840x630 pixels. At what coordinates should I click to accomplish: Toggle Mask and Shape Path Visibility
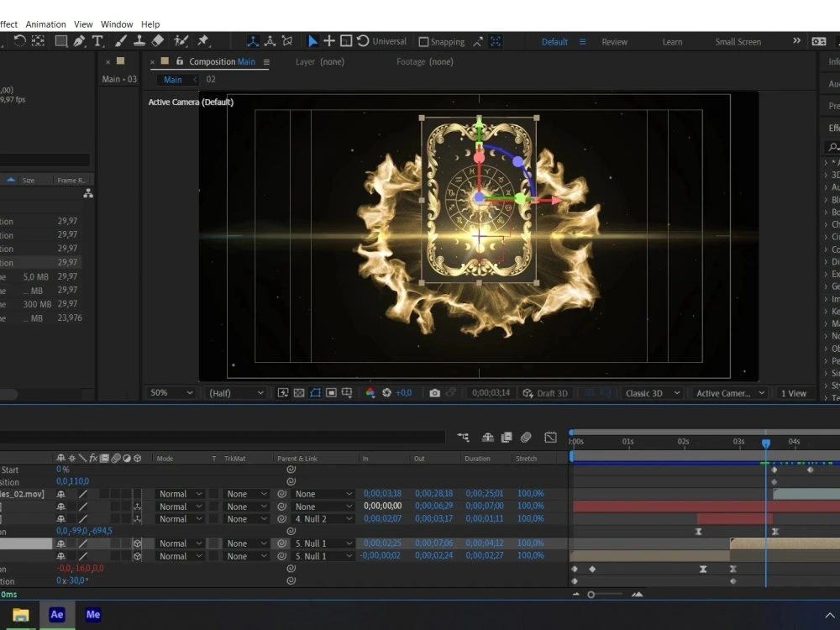pyautogui.click(x=315, y=393)
